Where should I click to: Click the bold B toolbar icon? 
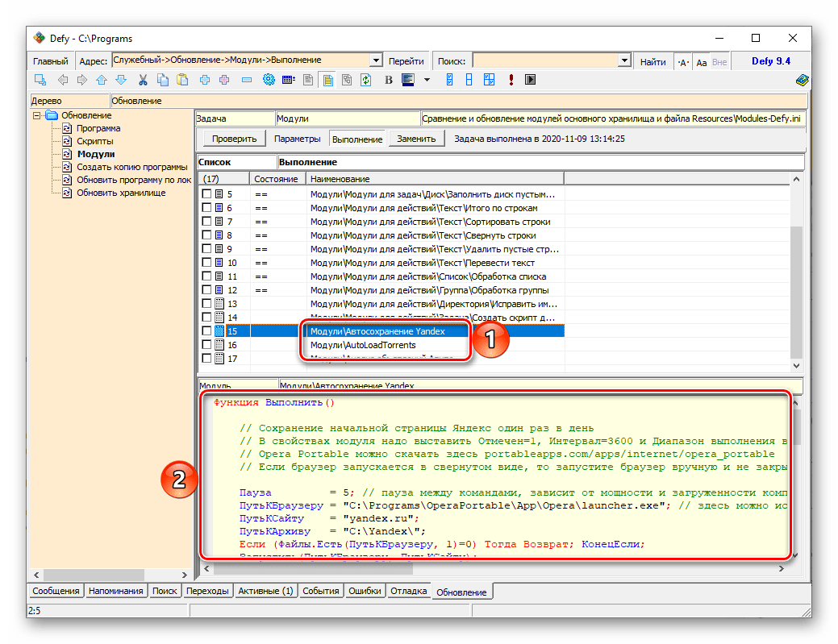388,80
